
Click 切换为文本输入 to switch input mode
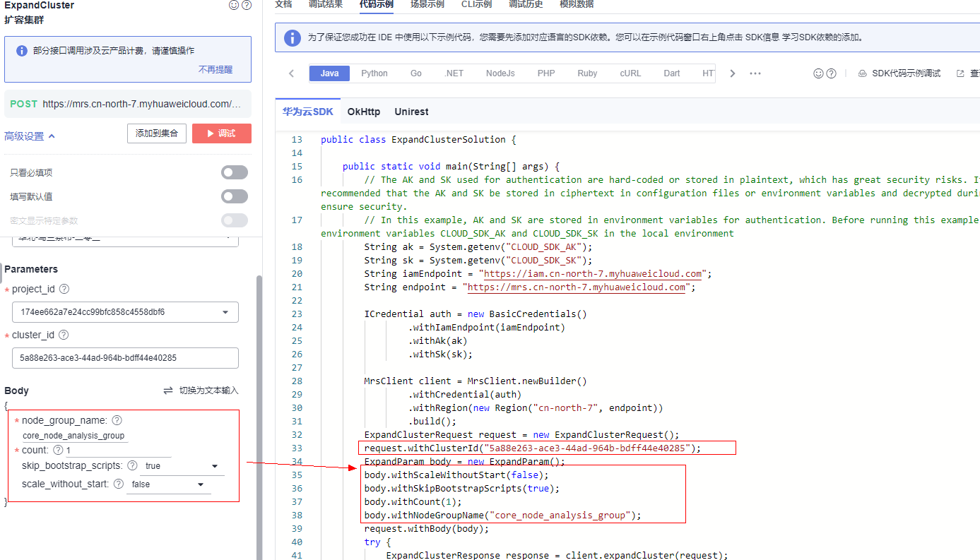201,391
